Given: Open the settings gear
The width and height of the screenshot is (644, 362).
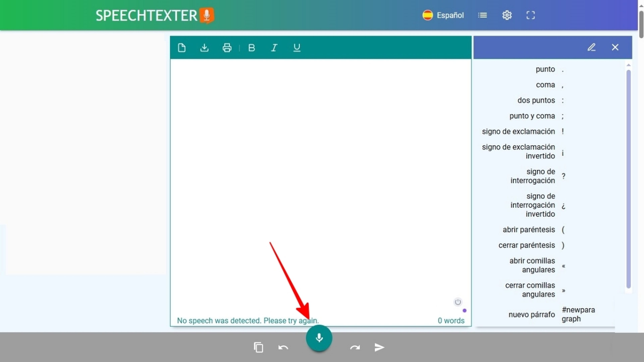Looking at the screenshot, I should tap(507, 15).
